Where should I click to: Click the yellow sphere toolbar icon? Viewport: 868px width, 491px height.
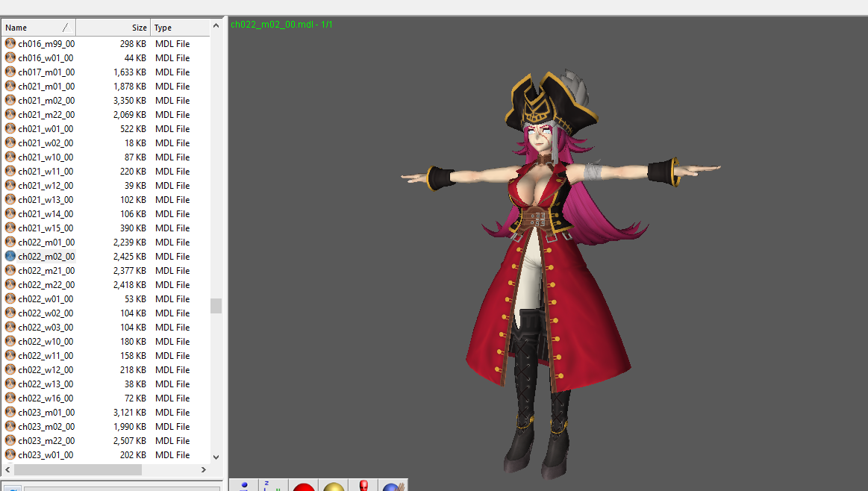pyautogui.click(x=334, y=486)
